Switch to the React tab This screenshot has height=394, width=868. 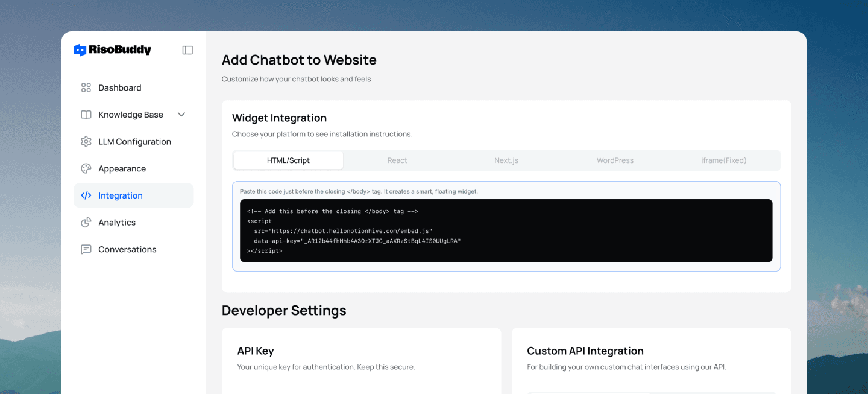[397, 160]
